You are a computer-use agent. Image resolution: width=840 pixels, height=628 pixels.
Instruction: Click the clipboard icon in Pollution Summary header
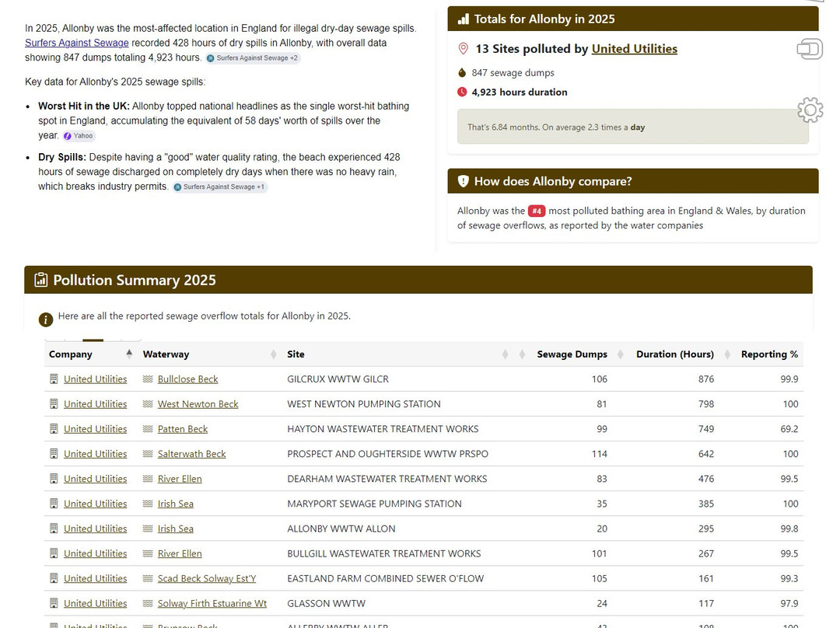[40, 280]
